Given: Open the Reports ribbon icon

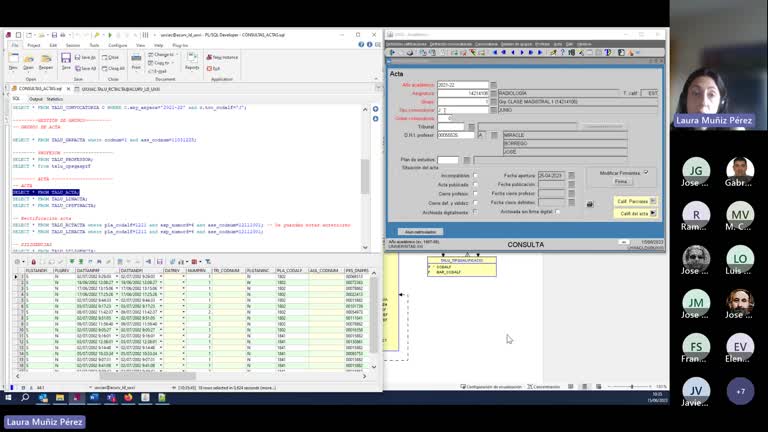Looking at the screenshot, I should click(192, 61).
